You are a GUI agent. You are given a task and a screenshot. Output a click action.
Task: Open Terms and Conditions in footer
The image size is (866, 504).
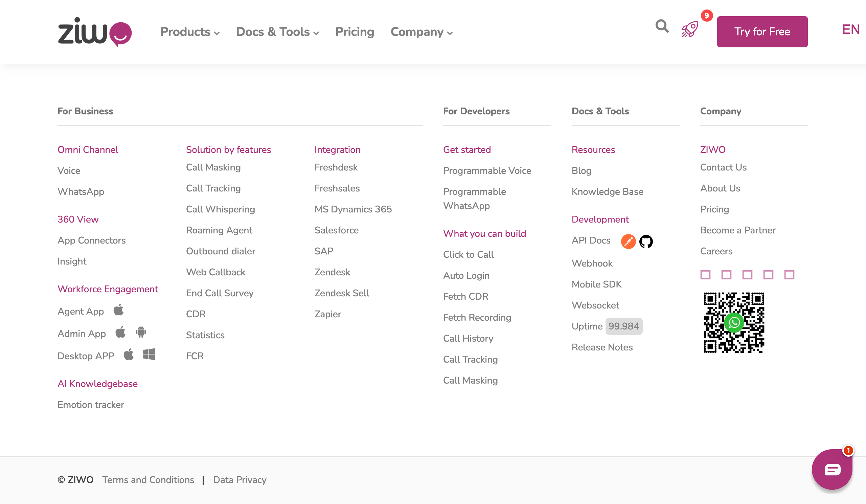point(148,480)
